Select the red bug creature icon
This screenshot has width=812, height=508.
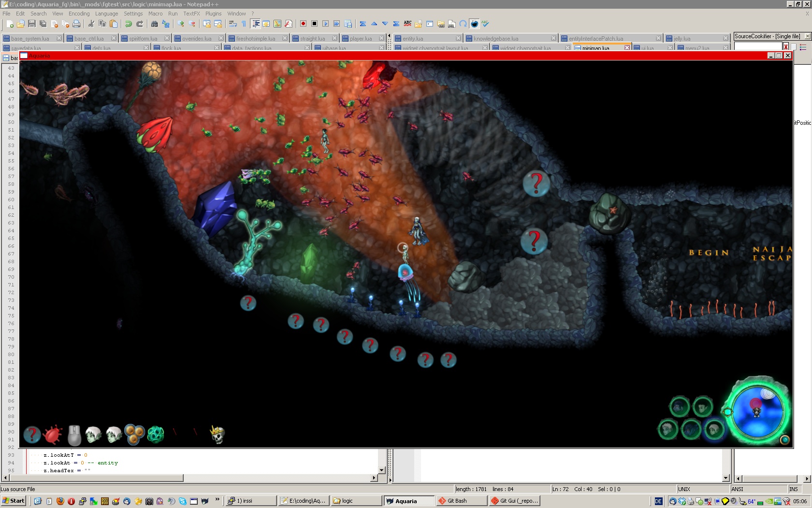coord(53,435)
